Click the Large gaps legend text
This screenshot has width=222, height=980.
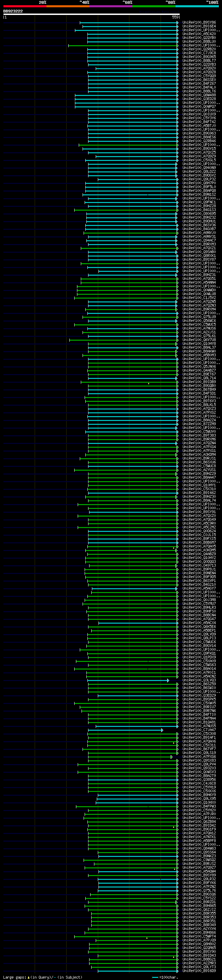[43, 977]
